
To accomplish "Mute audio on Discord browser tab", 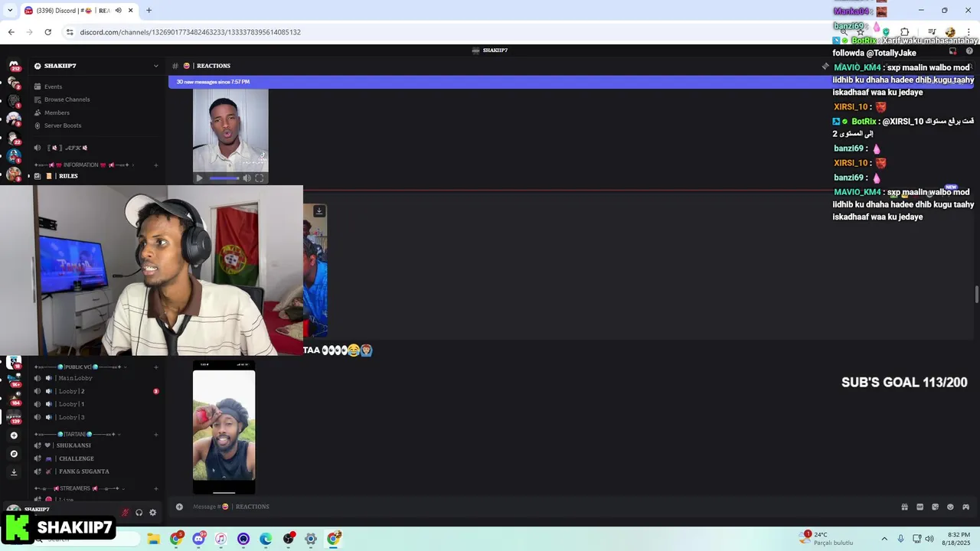I will click(118, 11).
